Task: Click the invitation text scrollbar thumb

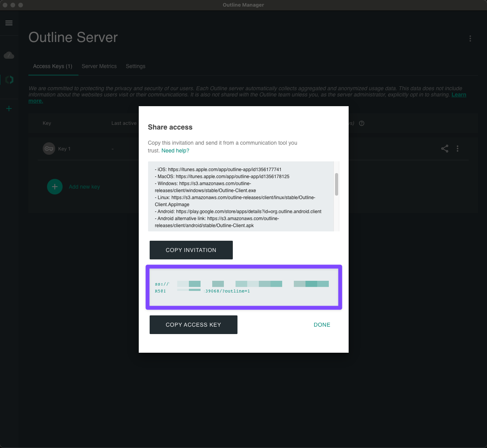Action: [337, 184]
